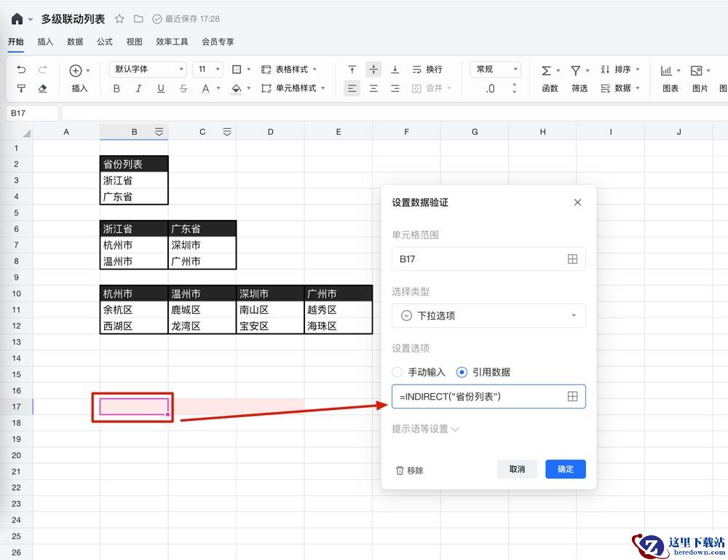Image resolution: width=728 pixels, height=560 pixels.
Task: Click range picker icon in B17 field
Action: (x=572, y=259)
